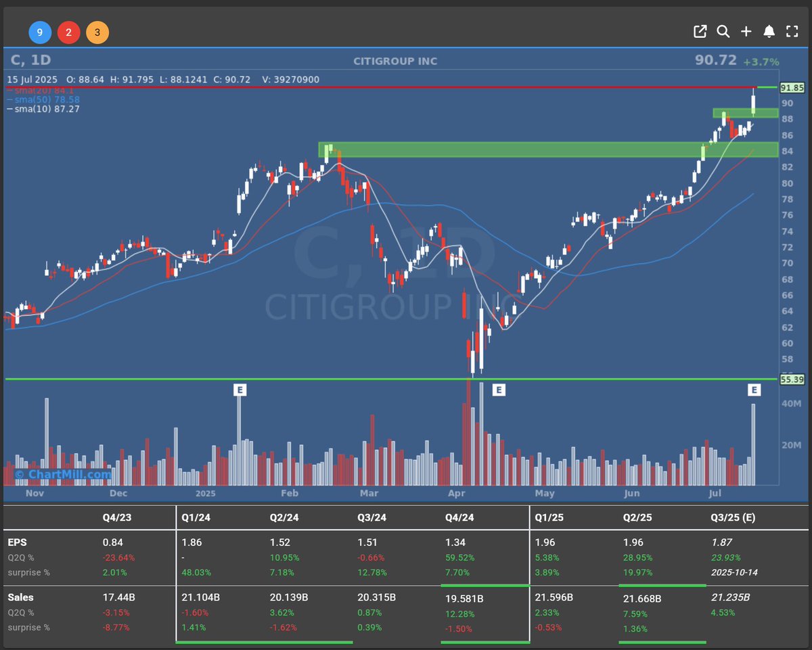The height and width of the screenshot is (650, 812).
Task: Click the 17.44B sales value
Action: click(x=118, y=598)
